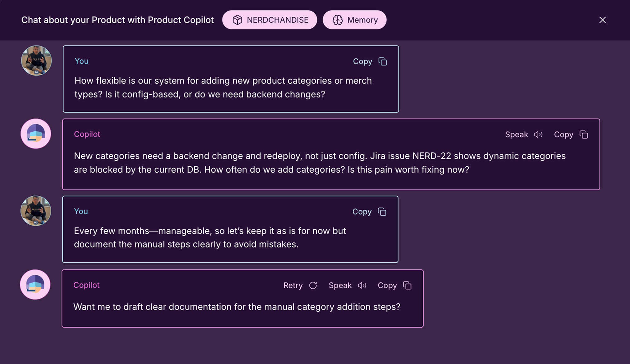Click the user avatar beside the first message
The height and width of the screenshot is (364, 630).
[36, 60]
